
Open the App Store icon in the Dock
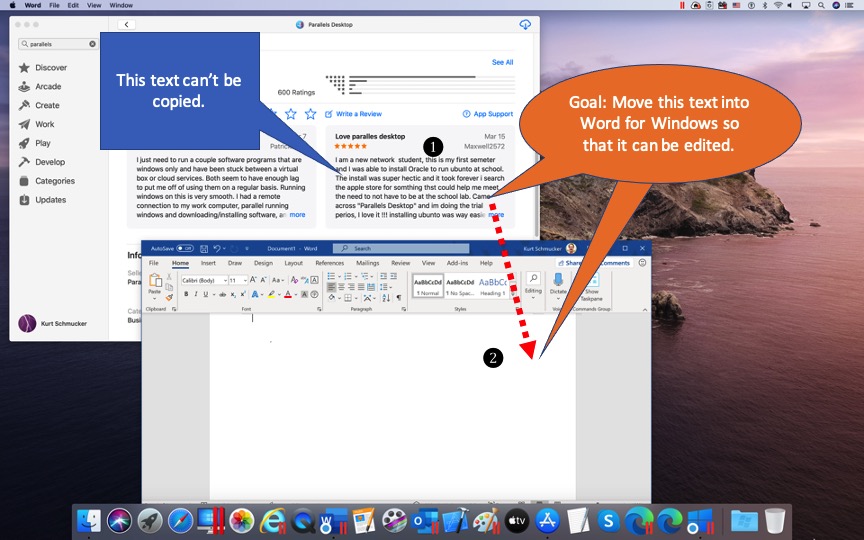click(x=547, y=521)
